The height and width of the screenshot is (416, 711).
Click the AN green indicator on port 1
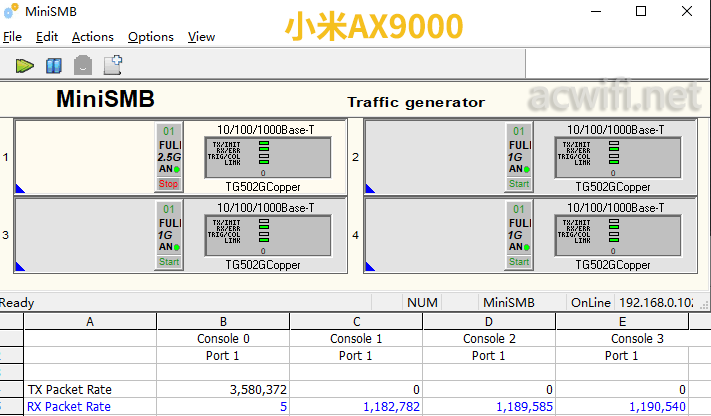pos(176,169)
